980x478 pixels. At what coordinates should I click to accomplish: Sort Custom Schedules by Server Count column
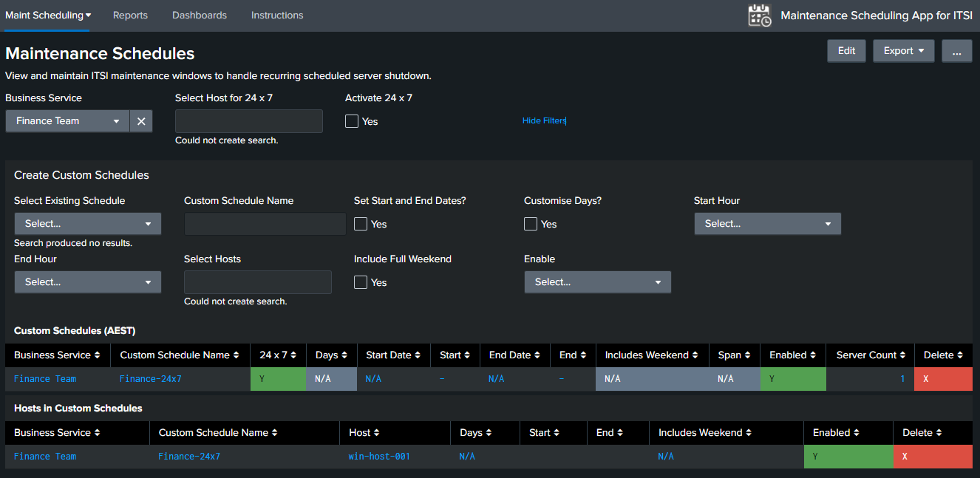point(871,355)
